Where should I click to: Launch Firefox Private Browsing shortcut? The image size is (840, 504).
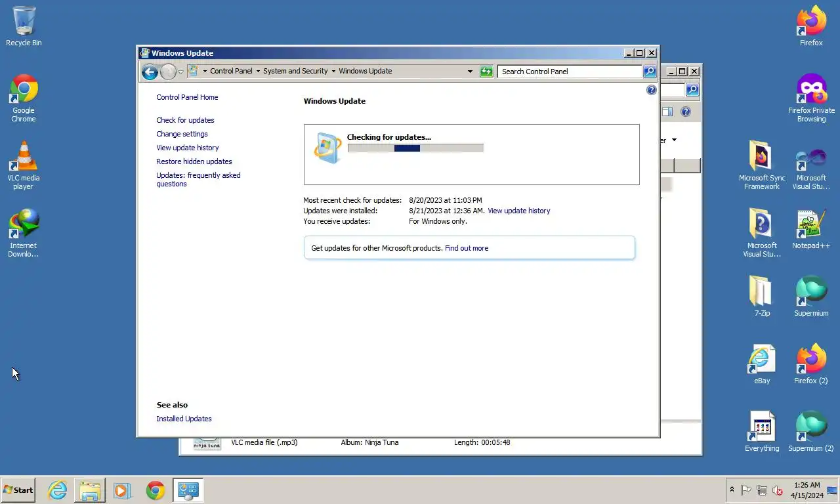pos(811,98)
